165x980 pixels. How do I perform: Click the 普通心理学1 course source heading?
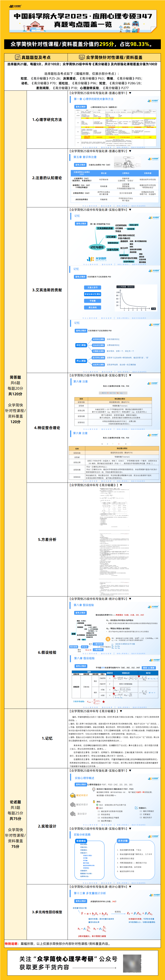[x=101, y=93]
